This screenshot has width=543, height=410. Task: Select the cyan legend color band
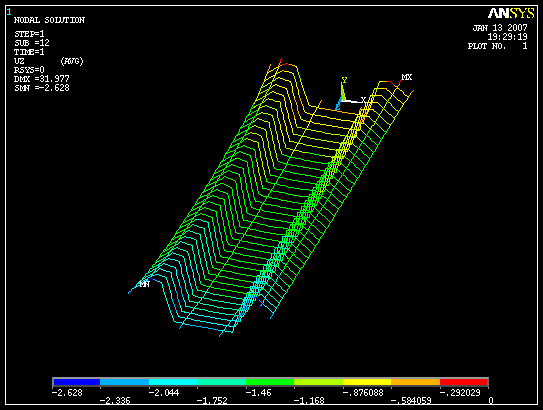point(173,382)
